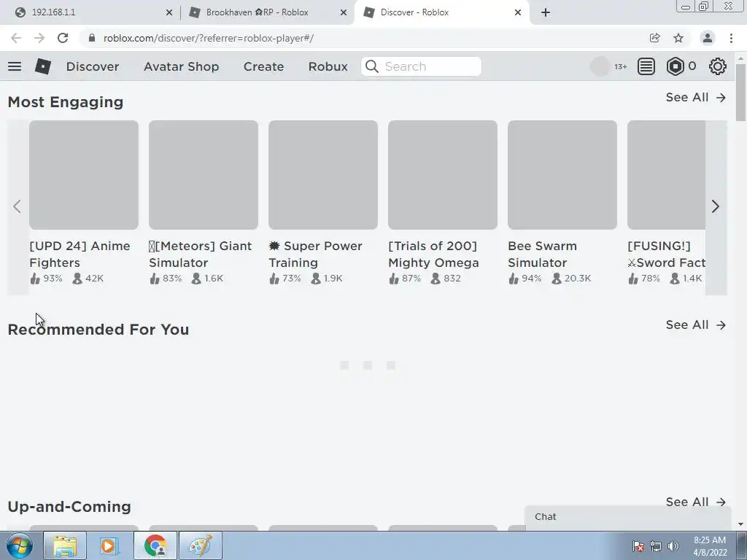Open the Anime Fighters game title
747x560 pixels.
point(80,254)
